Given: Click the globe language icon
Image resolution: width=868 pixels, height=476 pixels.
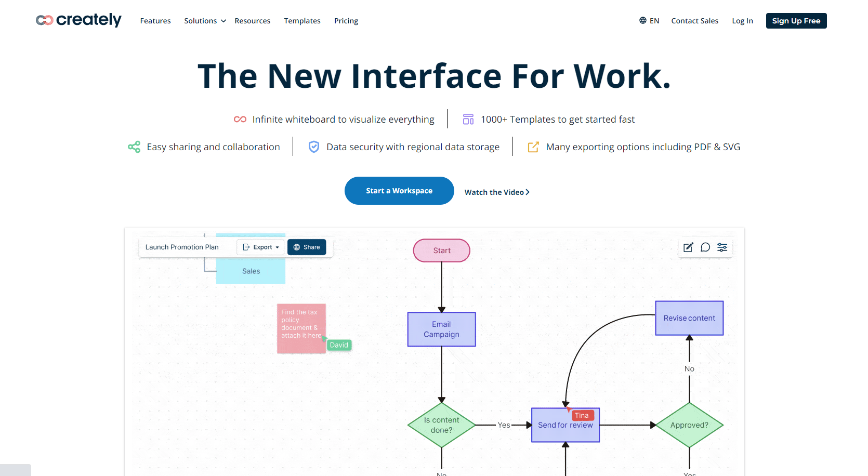Looking at the screenshot, I should (643, 20).
